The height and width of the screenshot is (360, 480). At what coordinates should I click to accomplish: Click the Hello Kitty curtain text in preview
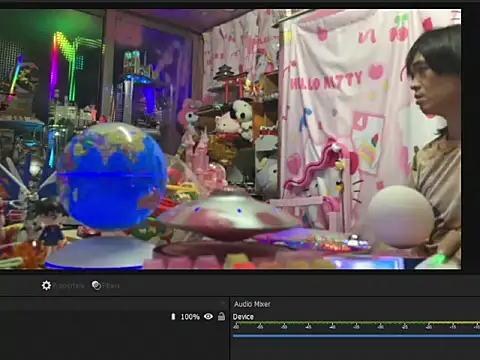pyautogui.click(x=326, y=81)
